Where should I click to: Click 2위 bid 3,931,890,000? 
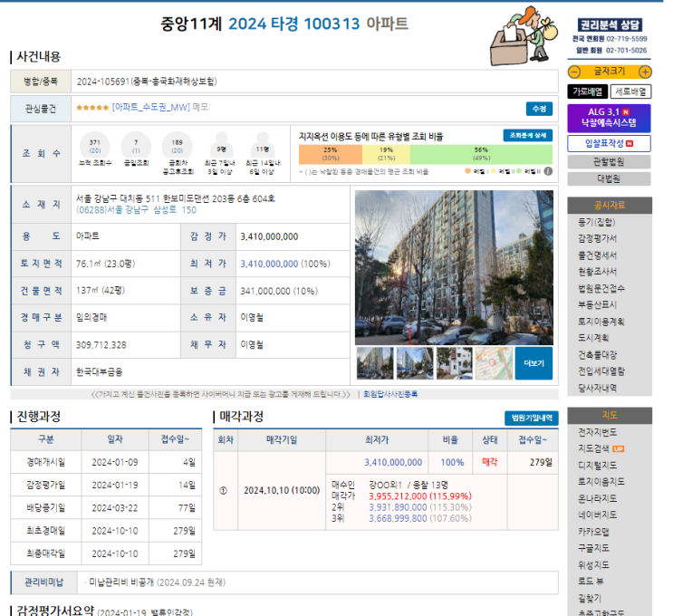[x=398, y=507]
